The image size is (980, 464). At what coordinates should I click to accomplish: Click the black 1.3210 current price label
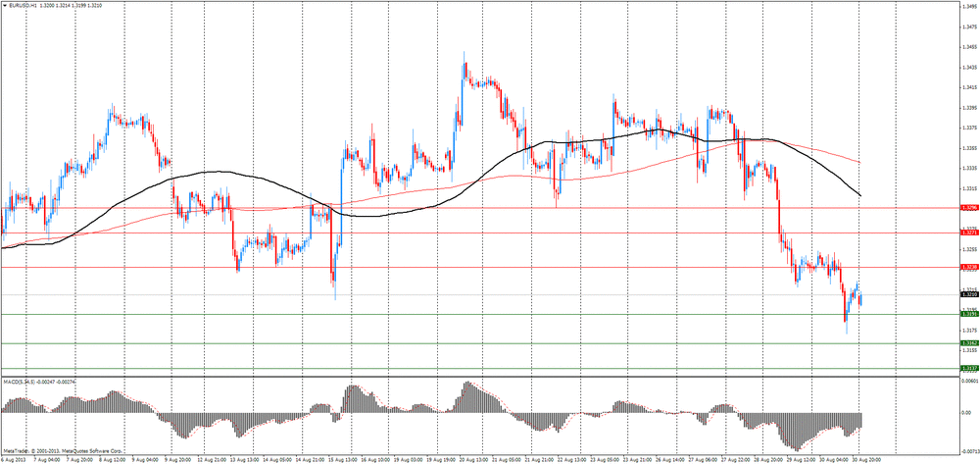point(969,294)
